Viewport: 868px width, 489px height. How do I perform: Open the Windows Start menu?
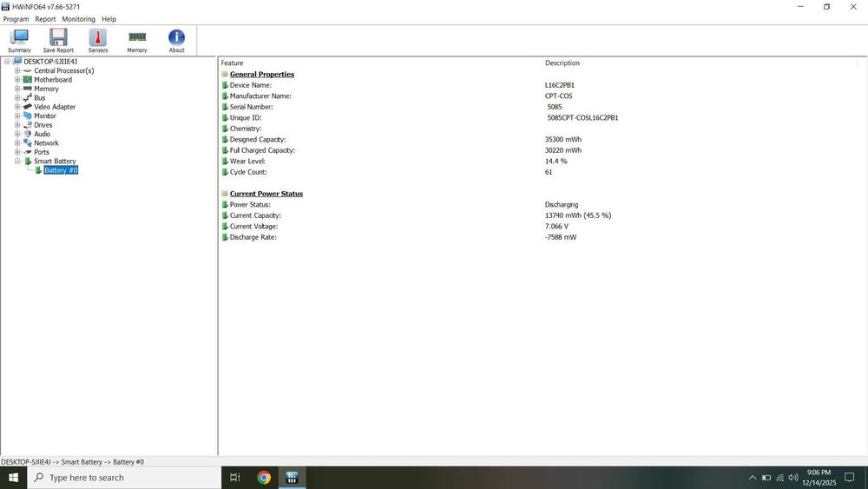pos(13,478)
